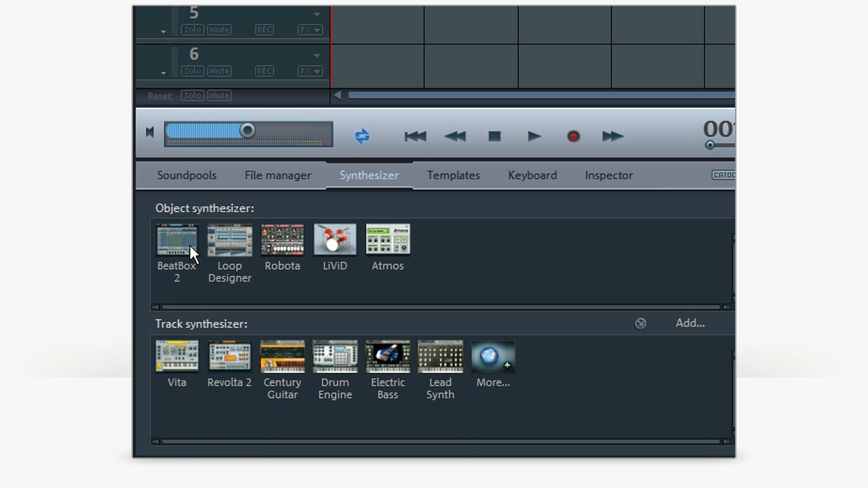The image size is (868, 488).
Task: Open the Loop Designer synthesizer
Action: tap(230, 240)
